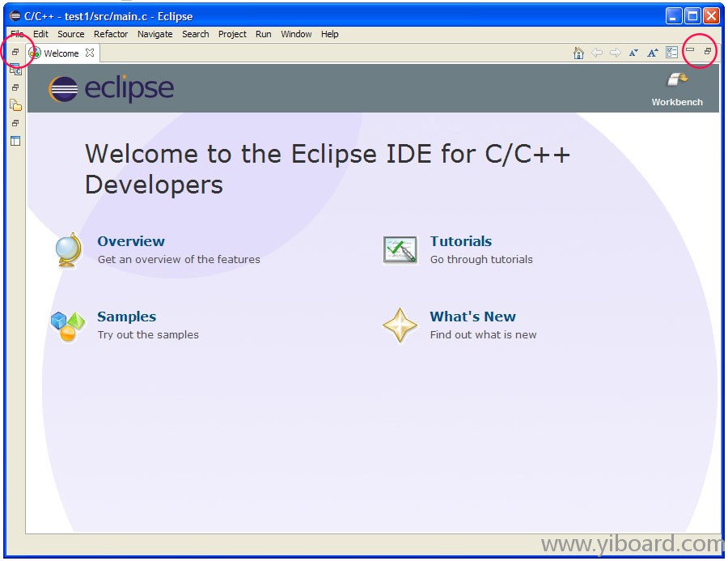Screen dimensions: 728x561
Task: Go to the Workbench via its icon
Action: (677, 80)
